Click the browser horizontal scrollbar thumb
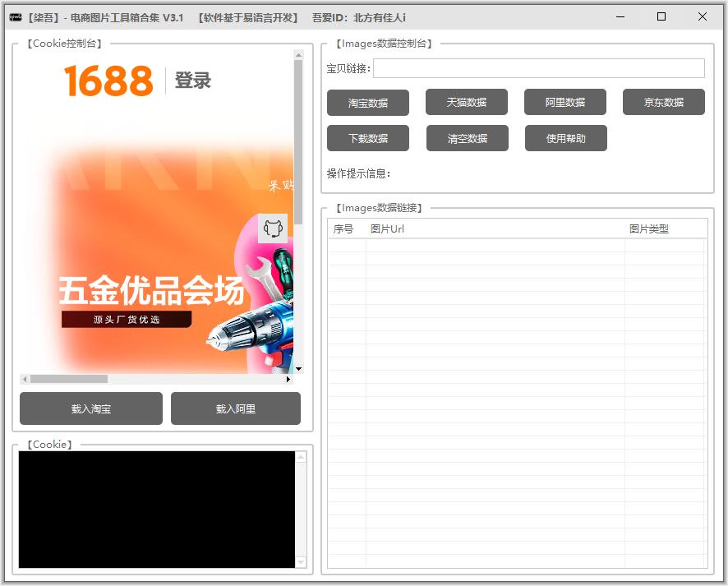 tap(69, 380)
